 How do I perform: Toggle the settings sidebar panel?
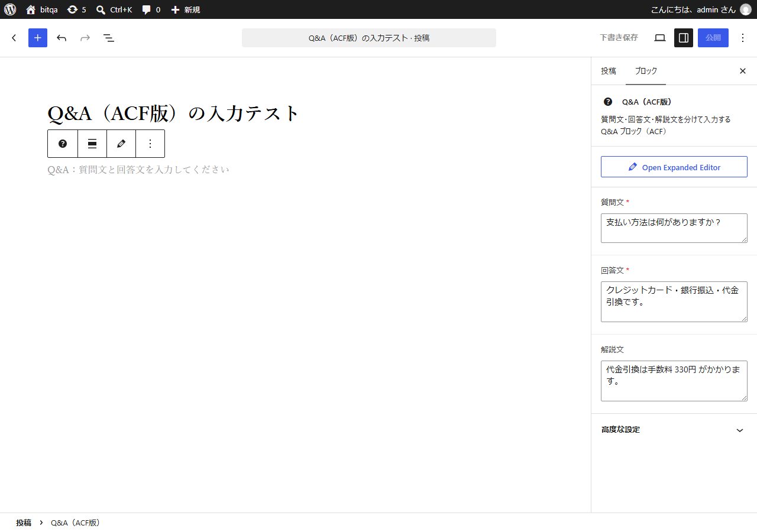click(684, 38)
